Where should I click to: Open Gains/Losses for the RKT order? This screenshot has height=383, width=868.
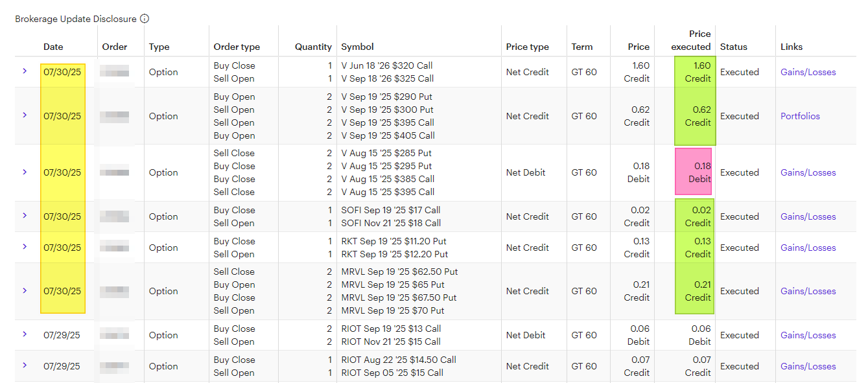[x=808, y=248]
